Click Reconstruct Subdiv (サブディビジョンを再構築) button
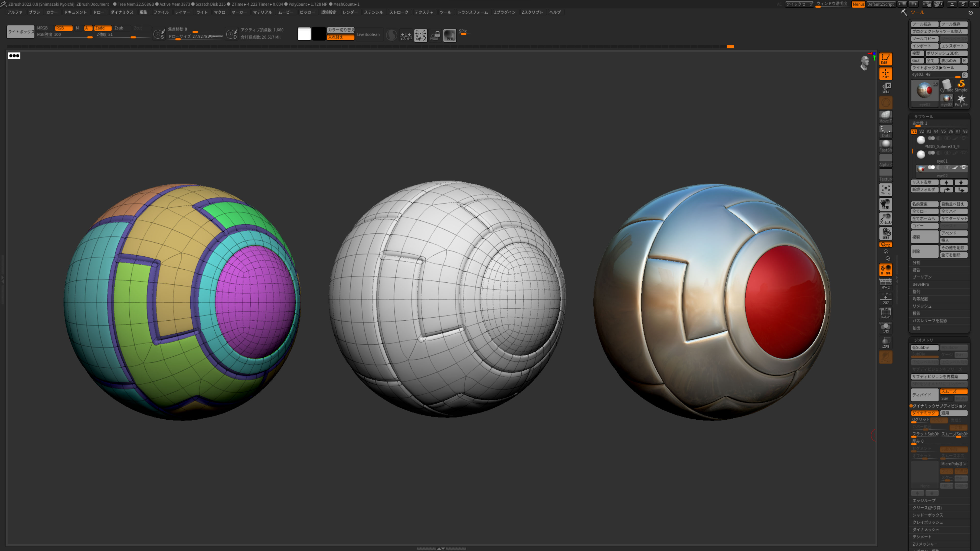980x551 pixels. [x=939, y=377]
